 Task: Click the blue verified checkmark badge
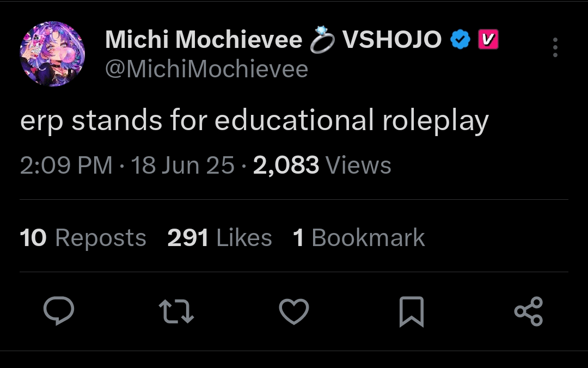point(460,39)
